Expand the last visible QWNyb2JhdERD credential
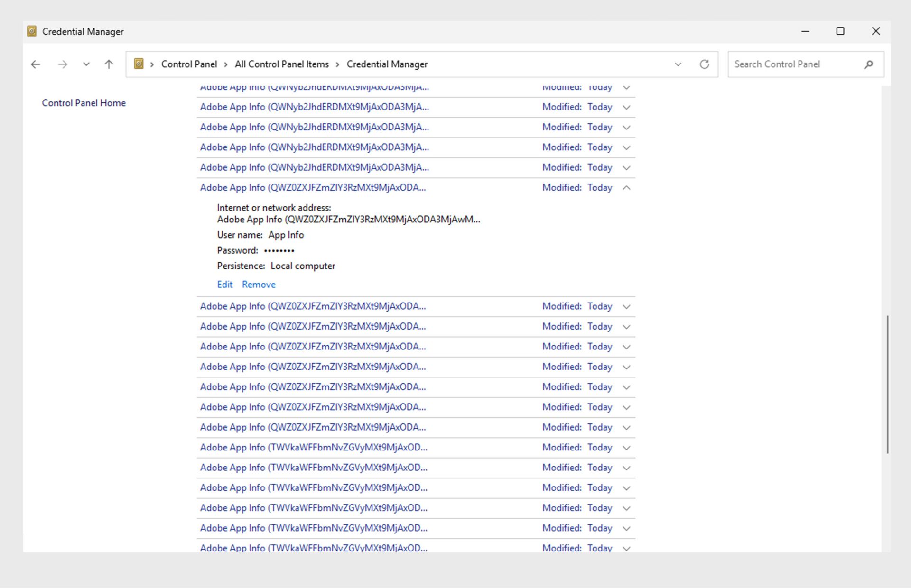 pyautogui.click(x=626, y=168)
